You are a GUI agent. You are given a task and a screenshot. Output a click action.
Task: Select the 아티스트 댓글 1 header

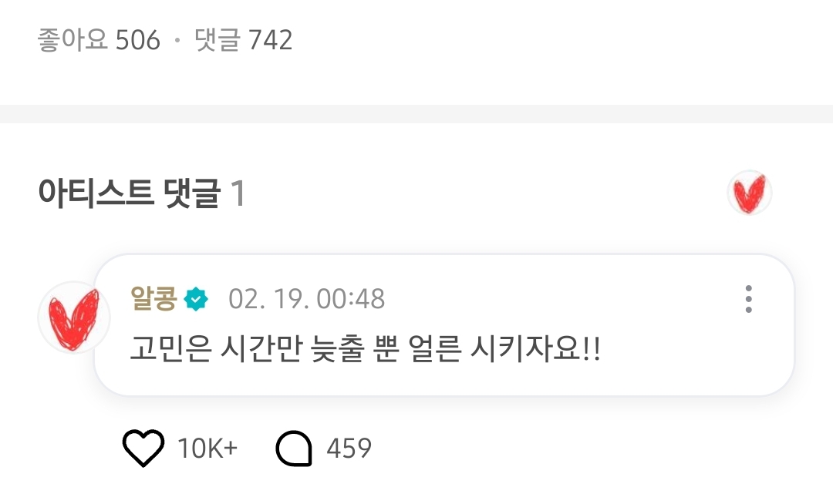pos(141,193)
